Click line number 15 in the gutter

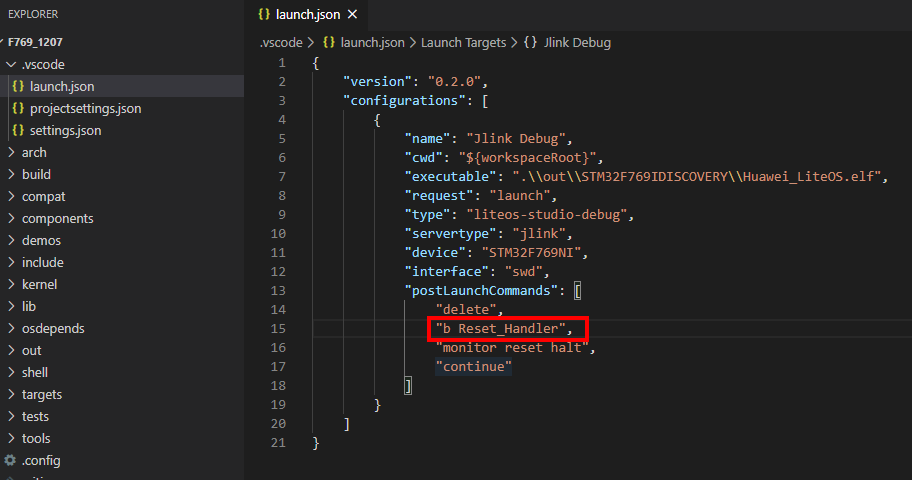(278, 329)
